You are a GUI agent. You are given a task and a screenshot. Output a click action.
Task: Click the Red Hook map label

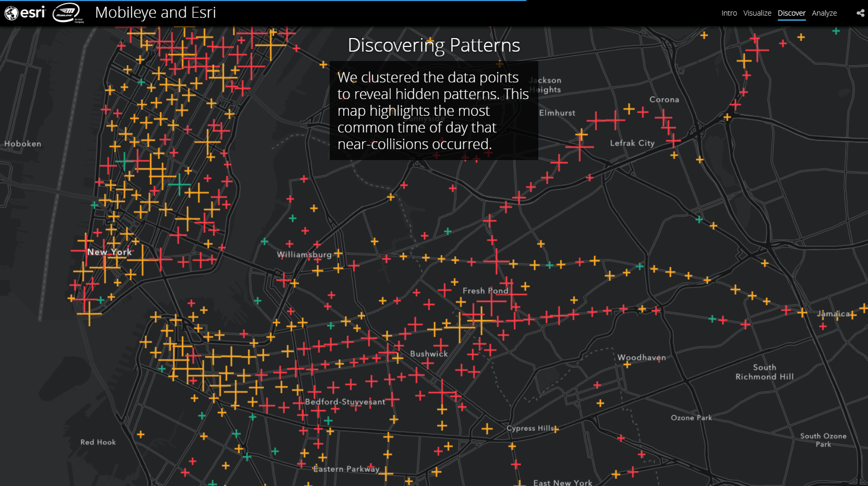(98, 442)
